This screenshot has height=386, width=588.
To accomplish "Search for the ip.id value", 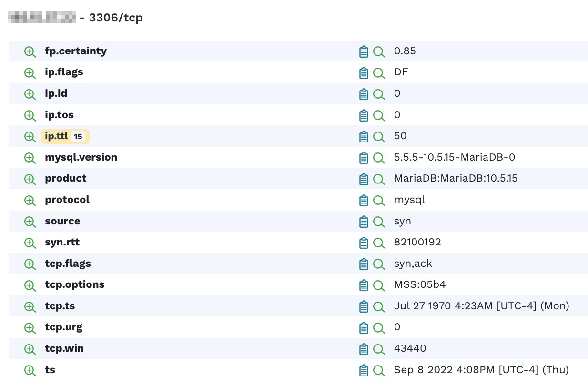I will (x=379, y=94).
